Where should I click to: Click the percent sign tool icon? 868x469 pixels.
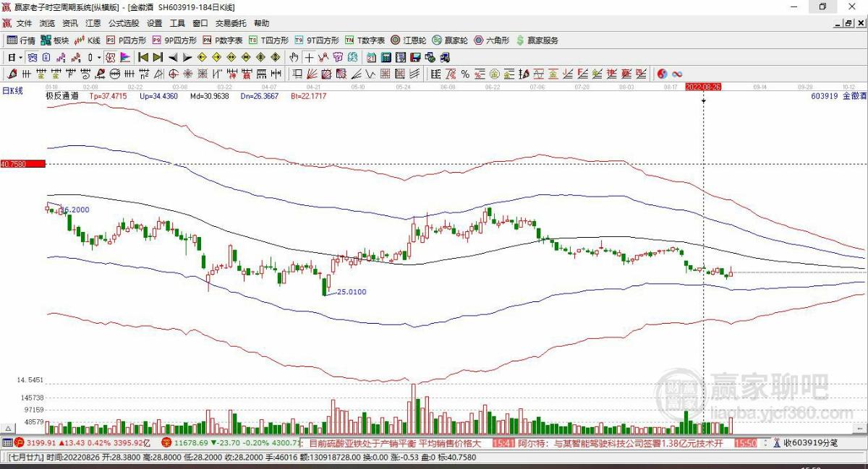[465, 74]
